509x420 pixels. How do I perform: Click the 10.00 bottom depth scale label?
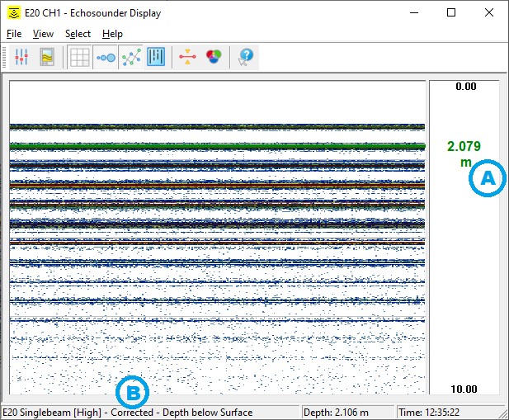(466, 389)
